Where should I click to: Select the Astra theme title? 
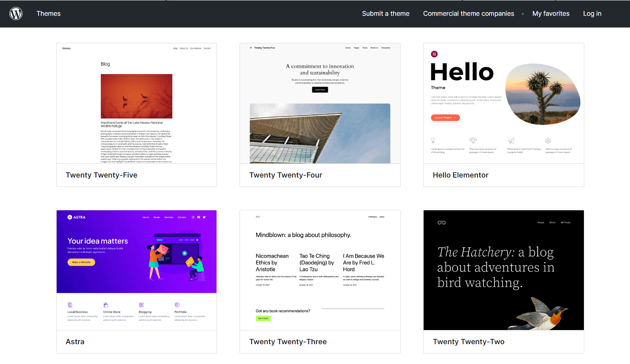coord(75,342)
